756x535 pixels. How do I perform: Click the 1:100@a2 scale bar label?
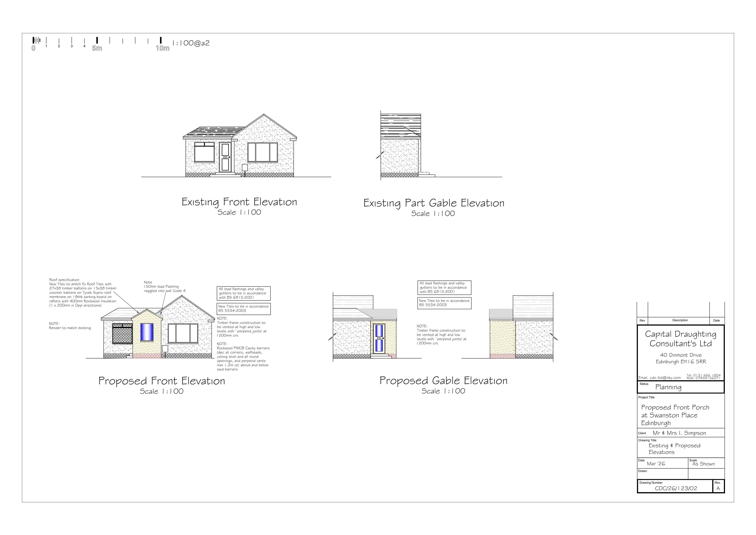click(x=191, y=43)
